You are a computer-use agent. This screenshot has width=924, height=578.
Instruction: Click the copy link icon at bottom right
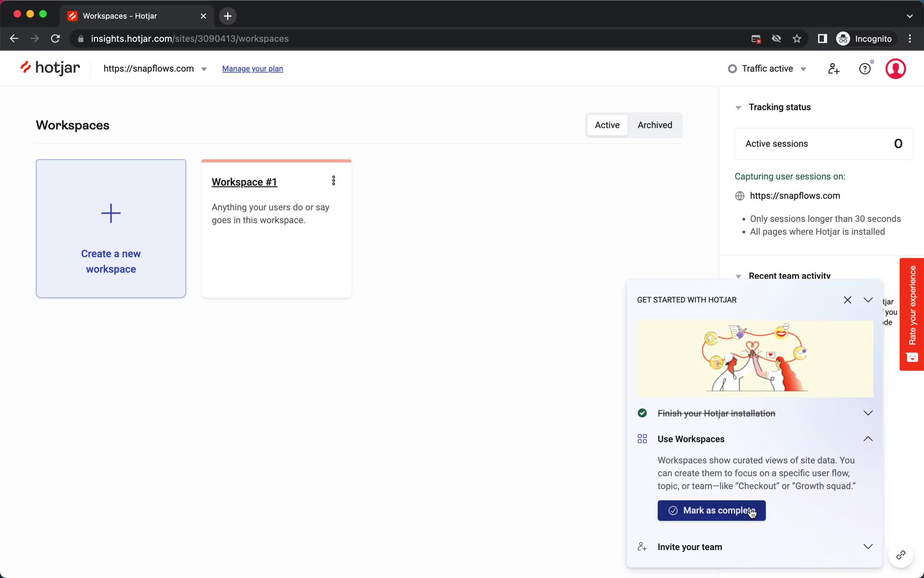900,555
